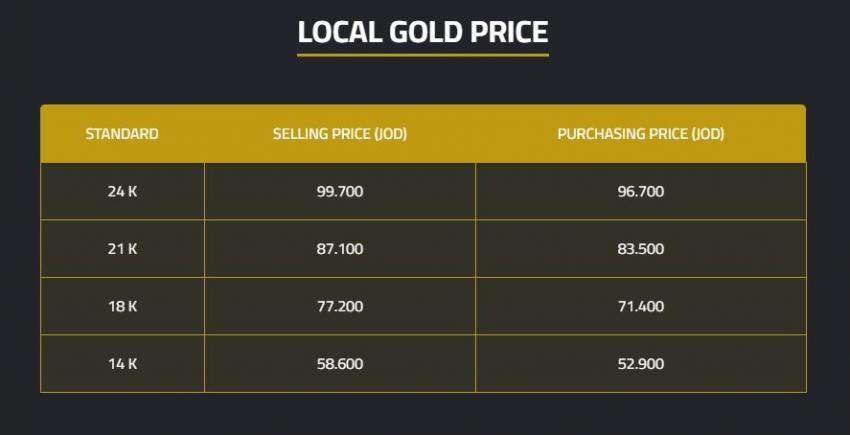Click the 96.700 purchasing price value
Image resolution: width=850 pixels, height=435 pixels.
[641, 191]
